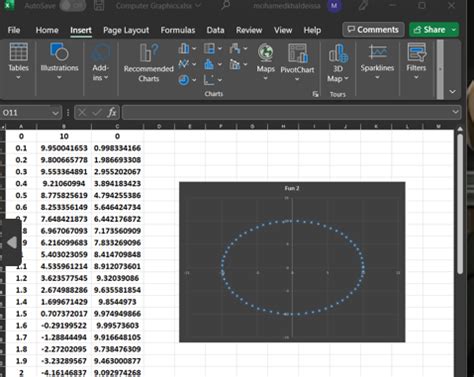
Task: Expand the Name Box dropdown for O11
Action: point(55,113)
